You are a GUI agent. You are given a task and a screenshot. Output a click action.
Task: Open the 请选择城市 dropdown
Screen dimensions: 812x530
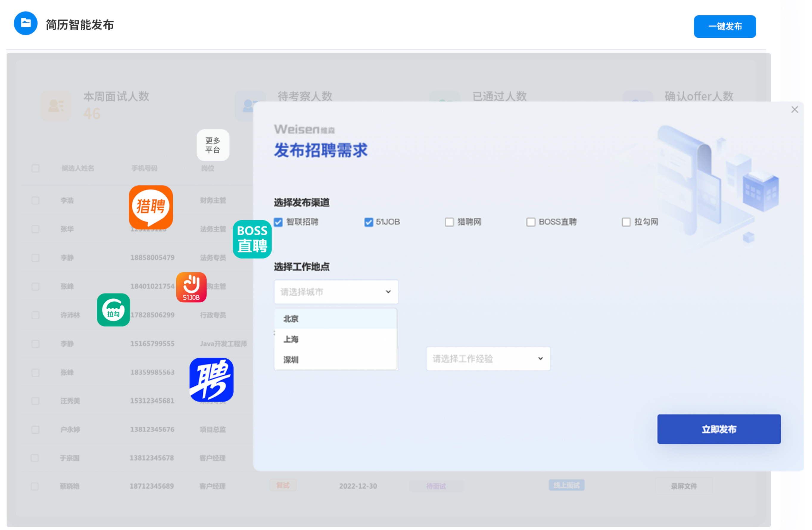click(336, 292)
